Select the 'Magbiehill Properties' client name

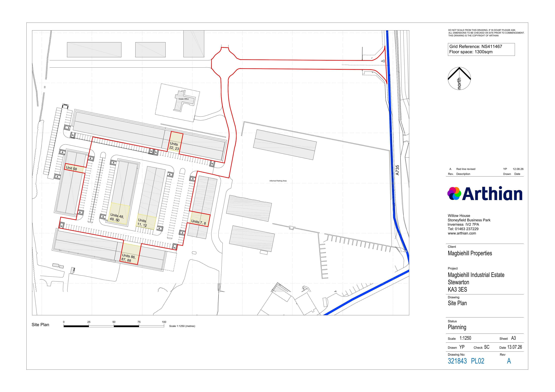[470, 253]
